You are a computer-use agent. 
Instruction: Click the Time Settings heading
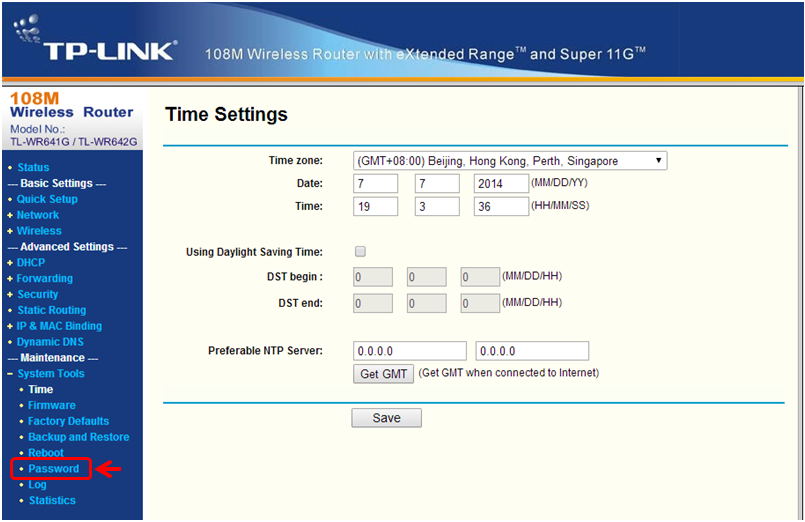pos(226,114)
